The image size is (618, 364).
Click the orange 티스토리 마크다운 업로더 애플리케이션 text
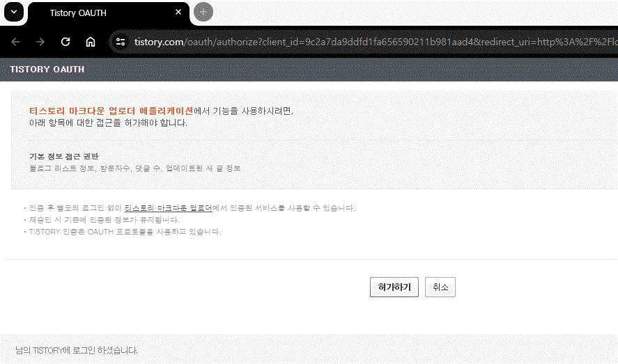coord(111,111)
